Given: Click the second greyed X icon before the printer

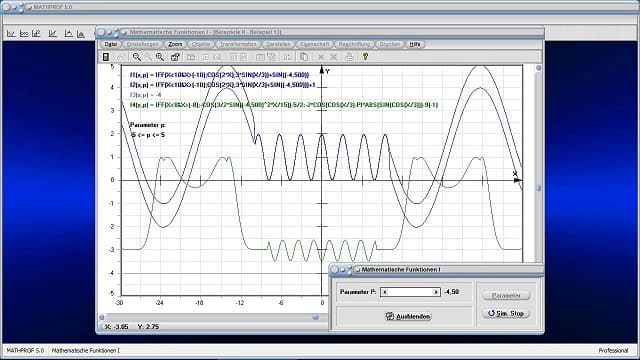Looking at the screenshot, I should 334,57.
